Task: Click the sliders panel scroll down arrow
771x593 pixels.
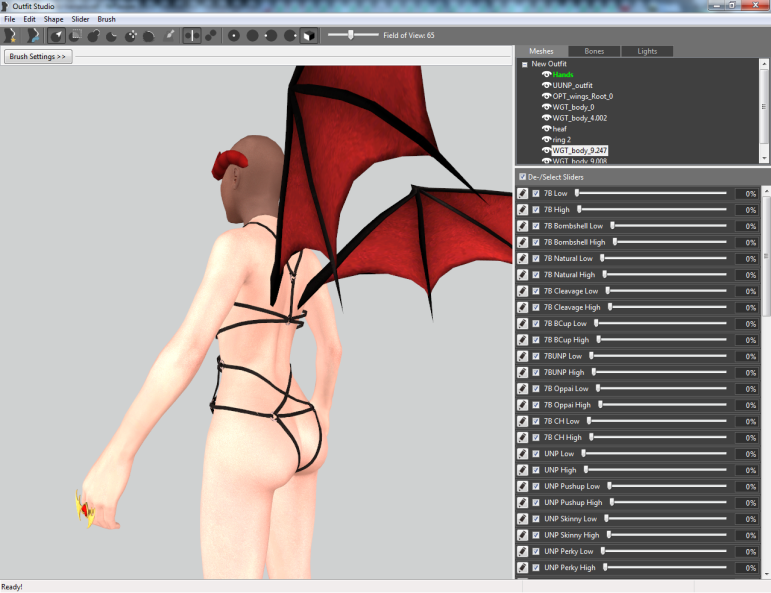Action: click(766, 574)
